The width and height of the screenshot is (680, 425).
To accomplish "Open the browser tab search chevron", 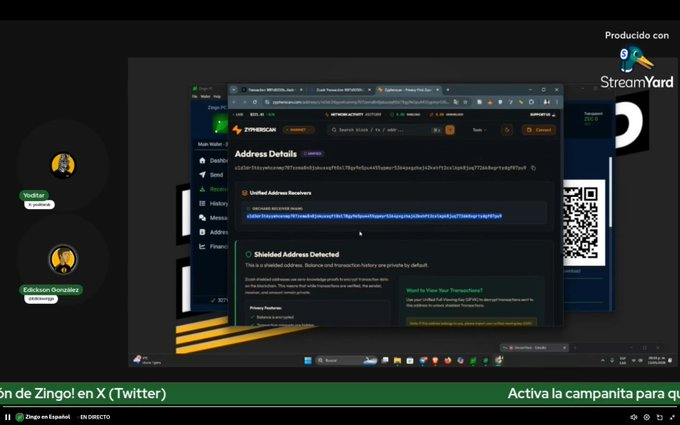I will point(234,90).
